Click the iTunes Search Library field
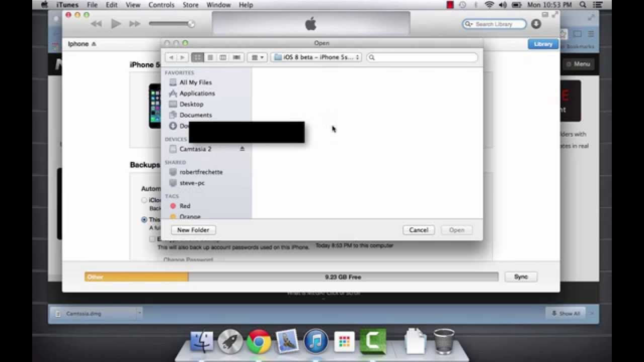 pos(494,24)
